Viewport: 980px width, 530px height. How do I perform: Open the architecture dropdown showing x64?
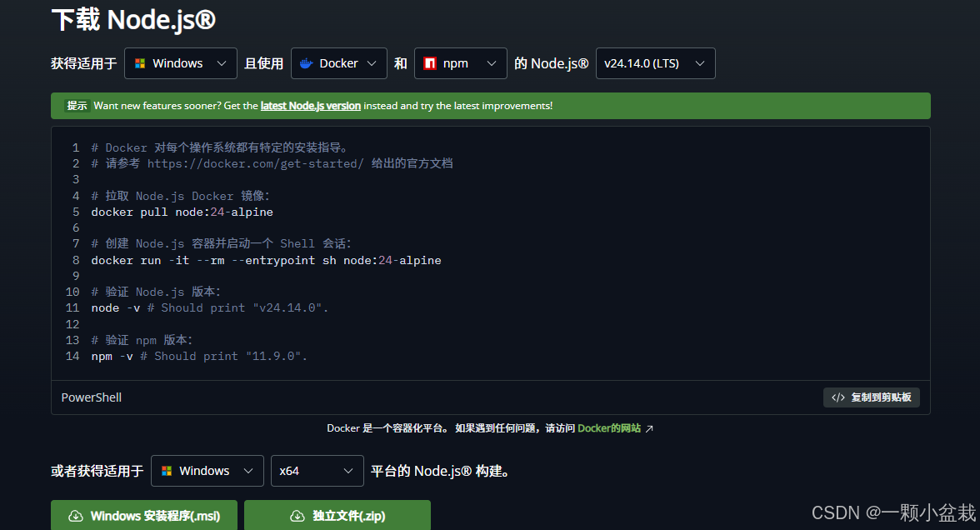317,470
